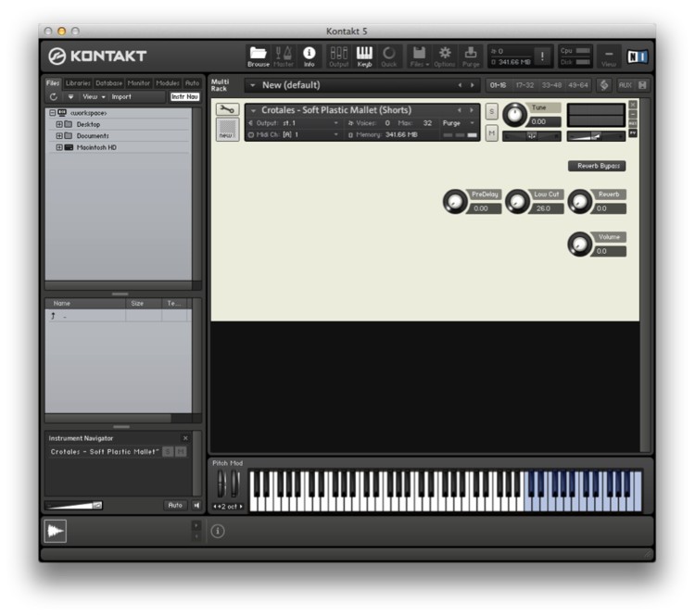
Task: Click the info icon in status area
Action: tap(218, 531)
